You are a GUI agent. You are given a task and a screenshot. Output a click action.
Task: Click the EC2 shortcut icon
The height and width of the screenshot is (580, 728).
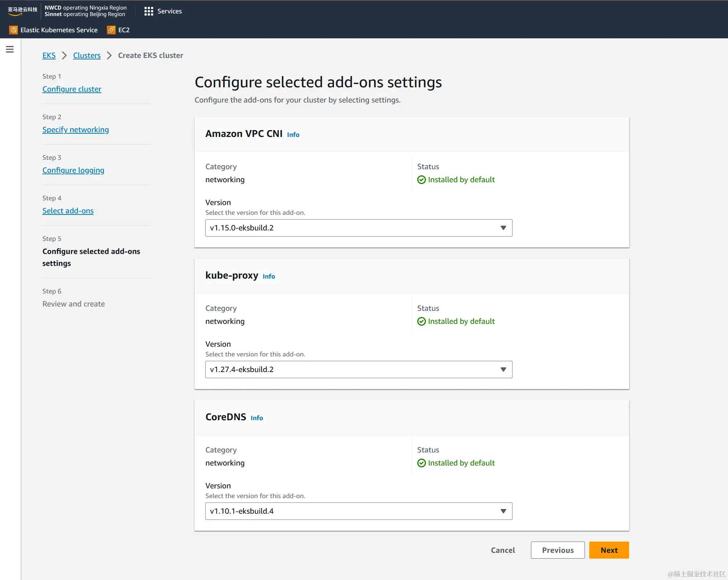pyautogui.click(x=111, y=30)
